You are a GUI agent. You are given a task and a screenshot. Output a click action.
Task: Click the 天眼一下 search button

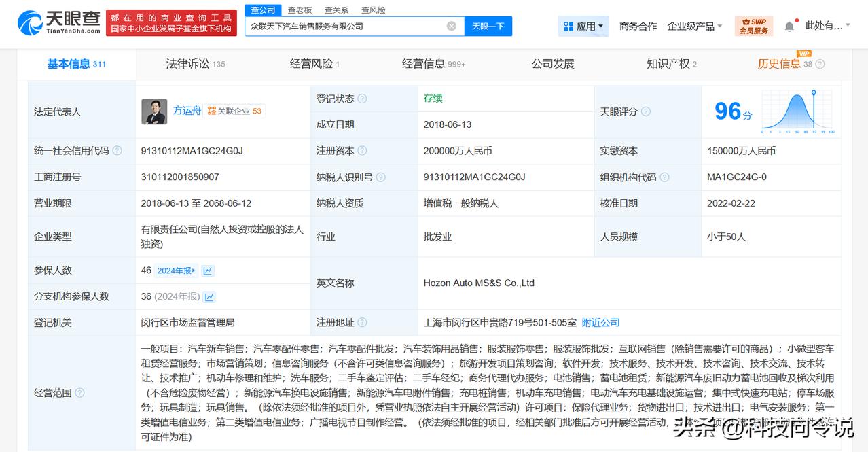pos(488,26)
